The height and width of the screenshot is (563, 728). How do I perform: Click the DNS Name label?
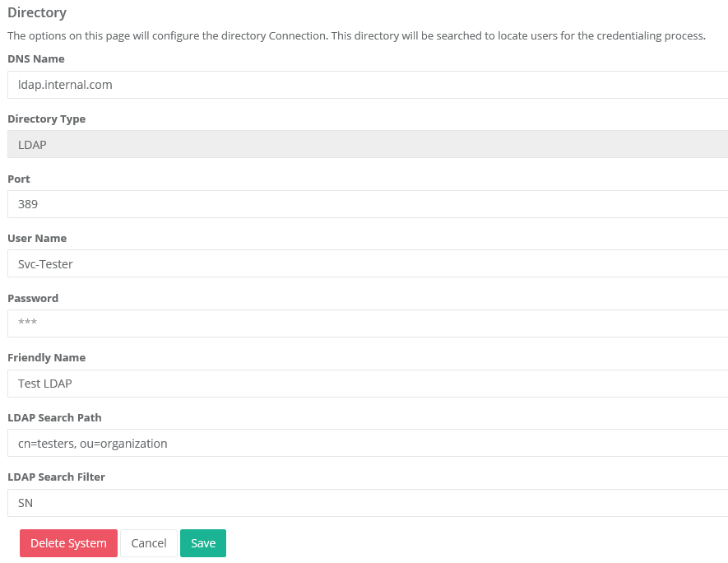point(36,59)
